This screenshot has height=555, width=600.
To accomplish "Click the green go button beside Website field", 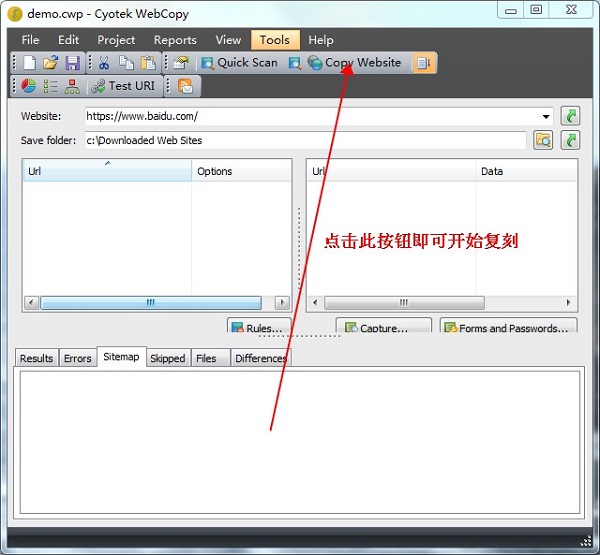I will (570, 117).
